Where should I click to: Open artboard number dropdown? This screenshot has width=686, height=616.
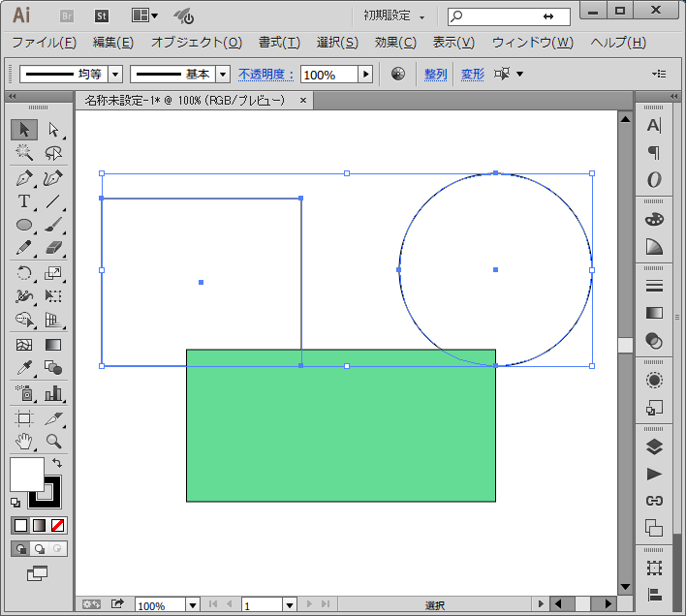tap(289, 605)
